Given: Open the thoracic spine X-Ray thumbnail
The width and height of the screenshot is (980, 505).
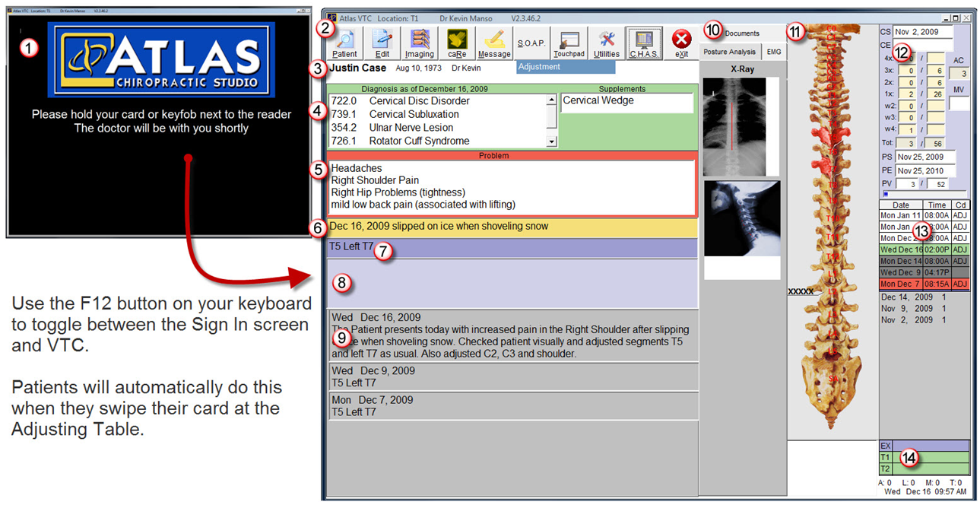Looking at the screenshot, I should pyautogui.click(x=734, y=127).
